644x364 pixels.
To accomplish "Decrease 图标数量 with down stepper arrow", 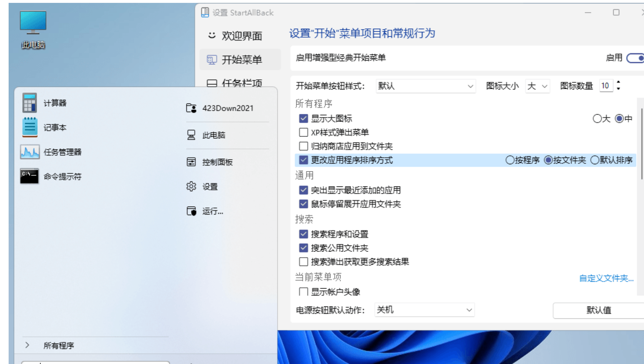I will [618, 88].
